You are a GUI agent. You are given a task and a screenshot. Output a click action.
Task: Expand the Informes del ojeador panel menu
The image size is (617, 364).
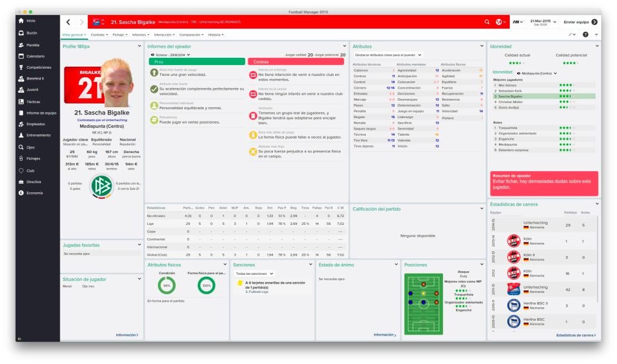click(x=344, y=46)
